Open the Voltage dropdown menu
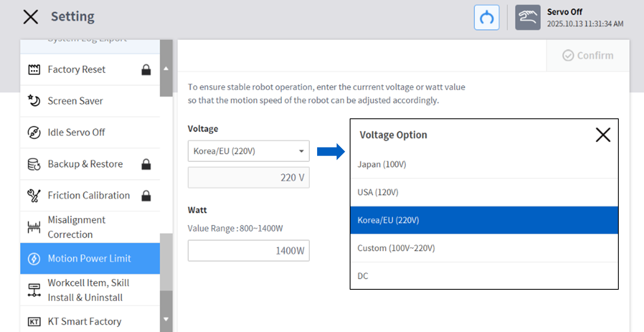Viewport: 644px width, 332px height. click(x=248, y=151)
